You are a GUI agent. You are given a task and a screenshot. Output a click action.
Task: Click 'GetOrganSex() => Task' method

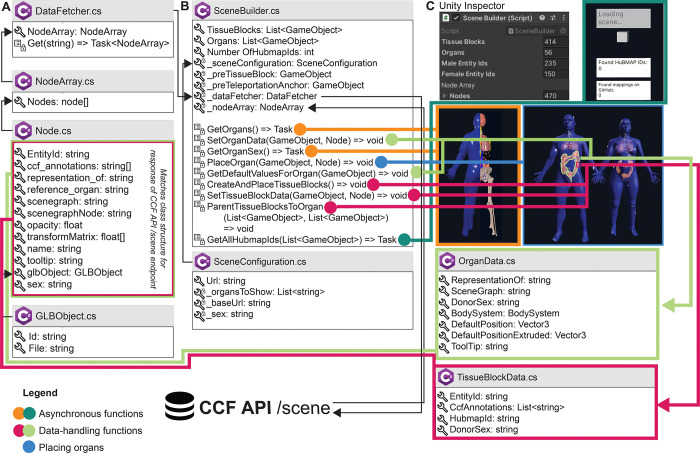coord(255,151)
